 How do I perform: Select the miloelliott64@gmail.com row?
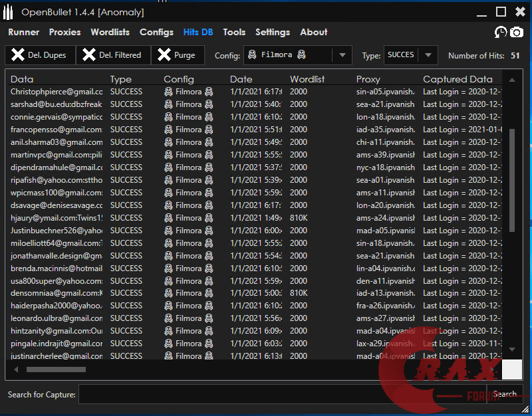point(255,243)
